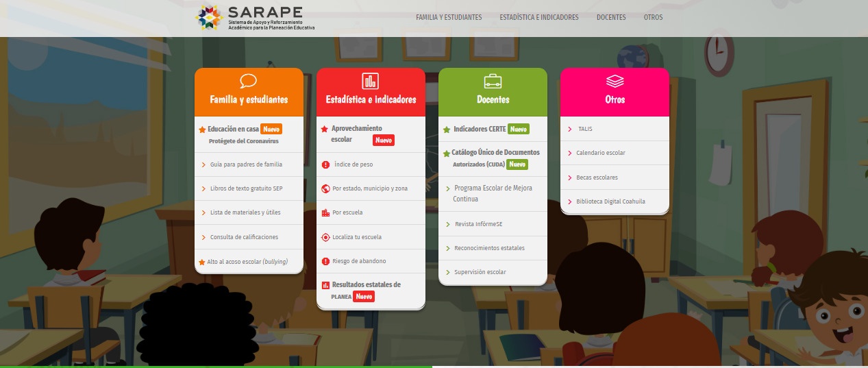This screenshot has width=868, height=368.
Task: Click the building icon beside Por escuela
Action: tap(325, 213)
